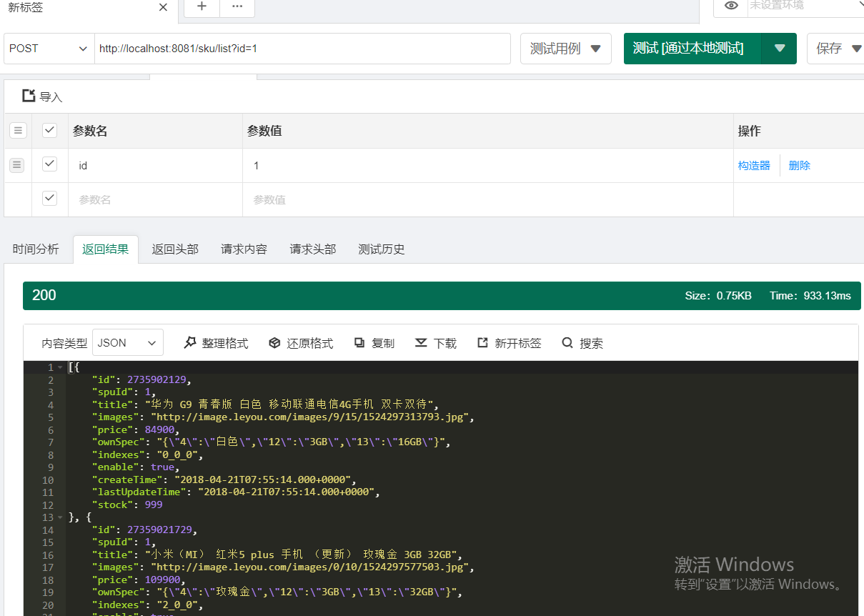Image resolution: width=864 pixels, height=616 pixels.
Task: Click the select-all checkbox in parameter header
Action: [x=49, y=130]
